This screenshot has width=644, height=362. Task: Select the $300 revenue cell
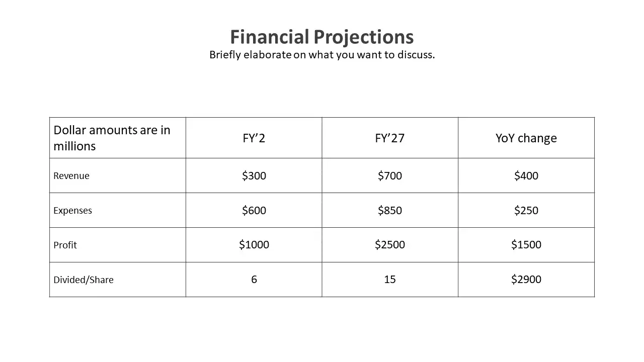tap(254, 175)
